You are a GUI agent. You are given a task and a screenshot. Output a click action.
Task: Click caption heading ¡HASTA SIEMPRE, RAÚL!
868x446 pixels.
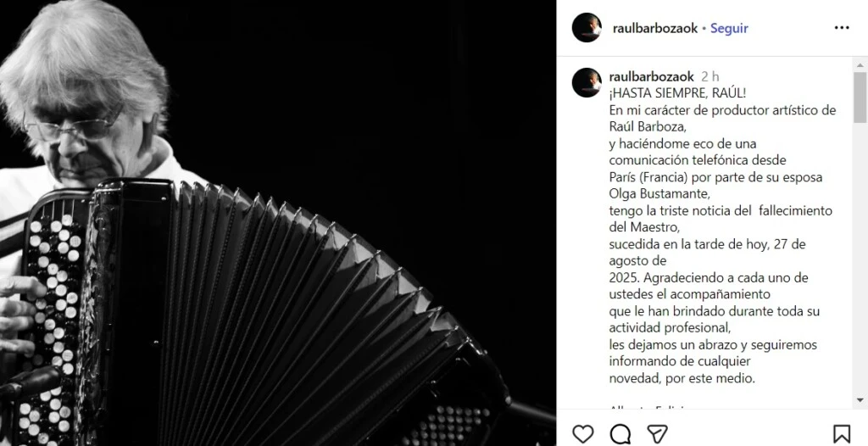pyautogui.click(x=677, y=93)
